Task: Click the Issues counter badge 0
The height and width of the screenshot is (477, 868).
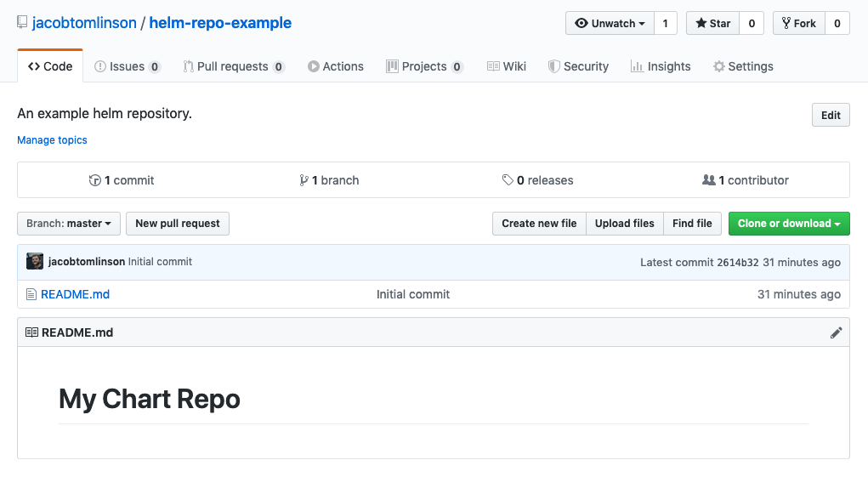Action: [x=155, y=67]
